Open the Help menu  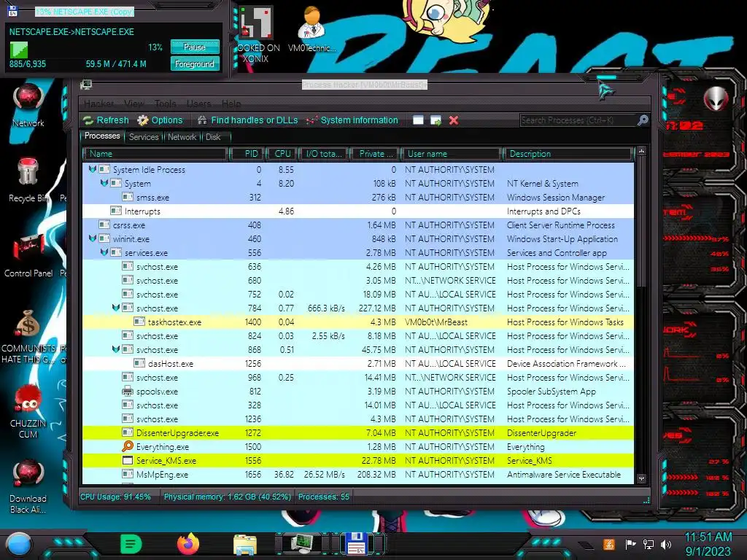pos(231,104)
